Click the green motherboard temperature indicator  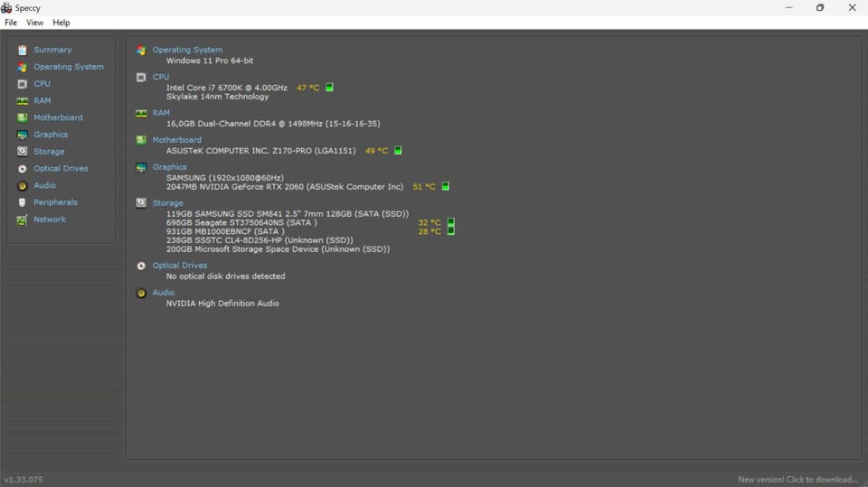(x=398, y=151)
